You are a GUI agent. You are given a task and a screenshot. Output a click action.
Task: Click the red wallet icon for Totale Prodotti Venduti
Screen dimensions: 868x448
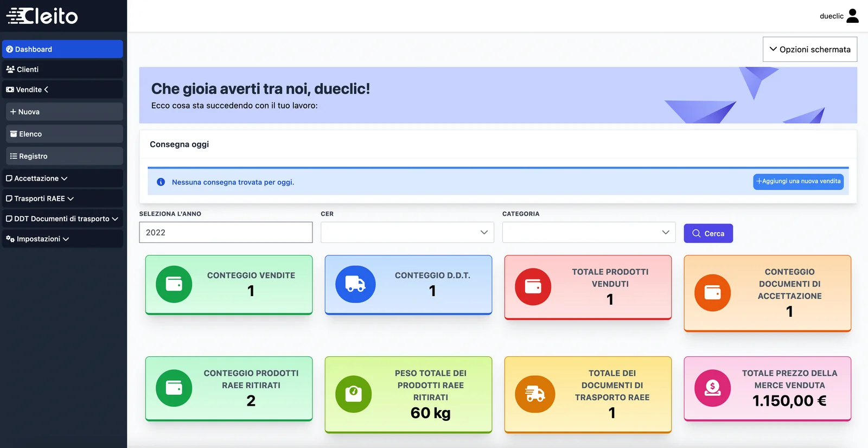point(533,286)
